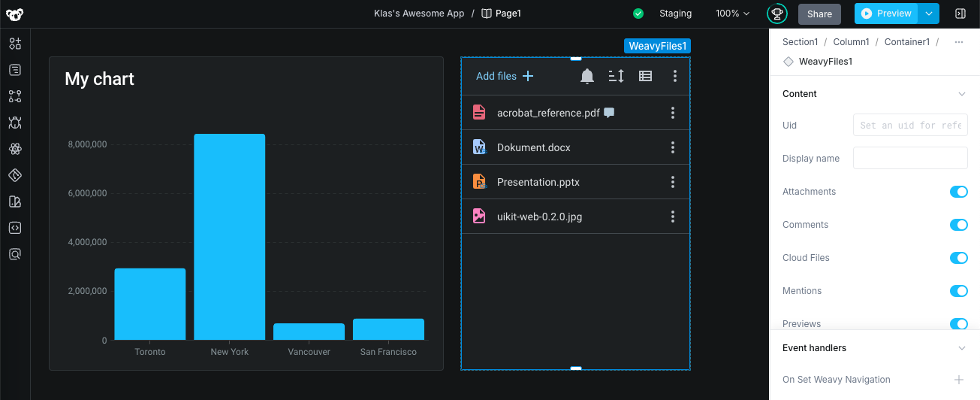
Task: Open options menu for acrobat_reference.pdf
Action: 673,113
